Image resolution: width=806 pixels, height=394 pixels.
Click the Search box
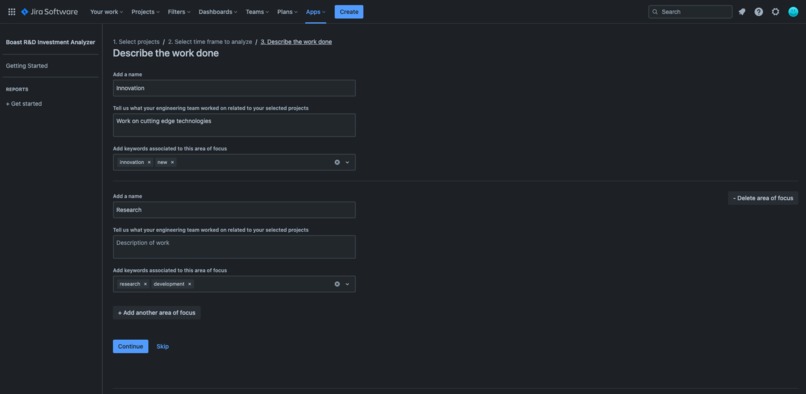click(690, 12)
